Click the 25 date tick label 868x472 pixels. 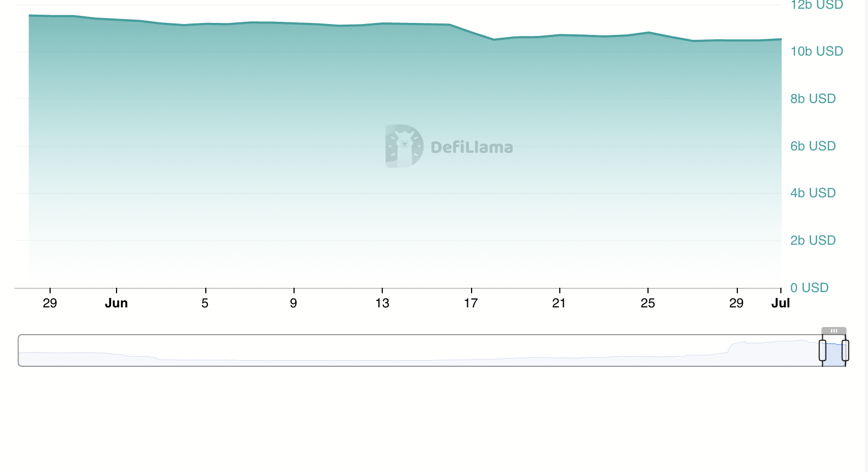pos(647,302)
